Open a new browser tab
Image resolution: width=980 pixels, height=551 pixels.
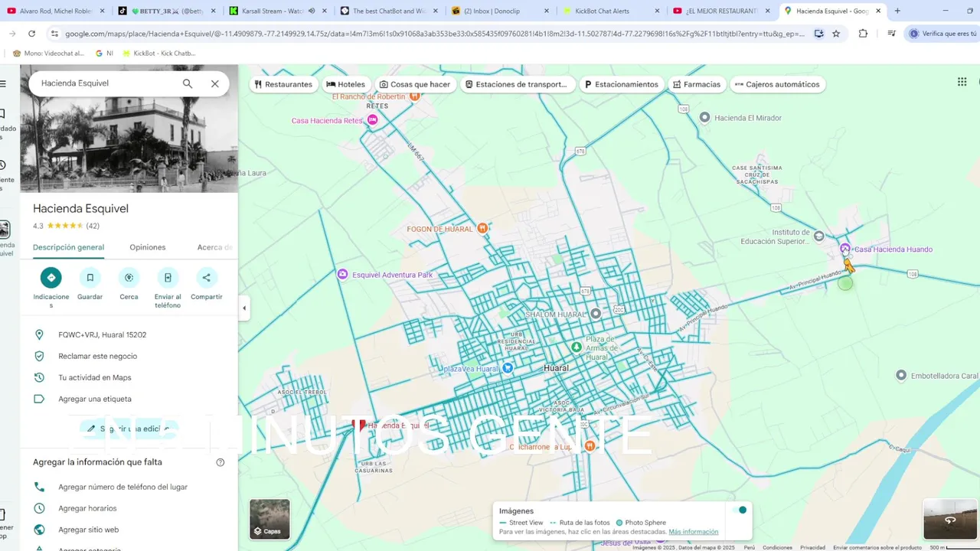pyautogui.click(x=897, y=11)
